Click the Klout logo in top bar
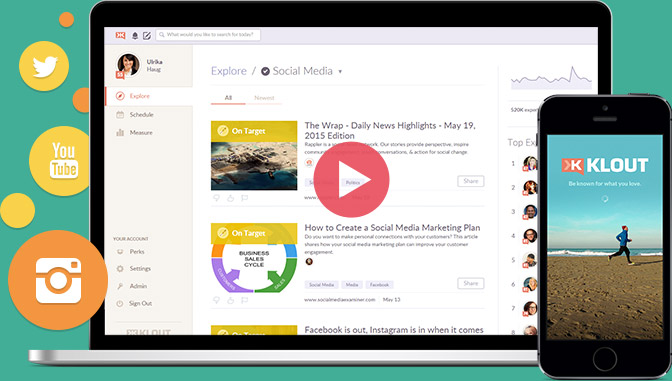The height and width of the screenshot is (381, 672). pos(120,35)
